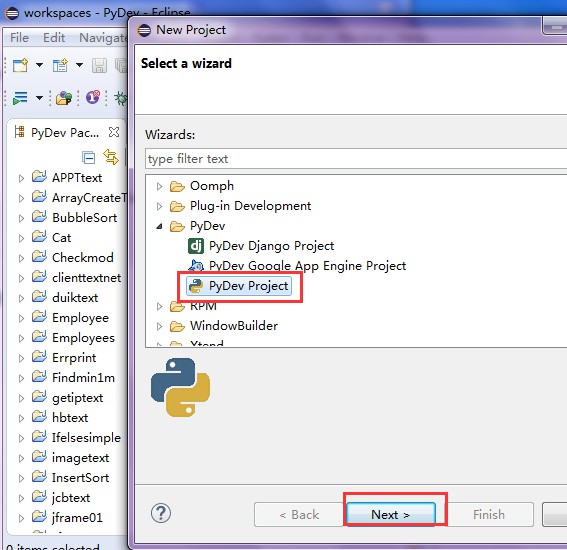Select the hbtext project
567x550 pixels.
[70, 418]
